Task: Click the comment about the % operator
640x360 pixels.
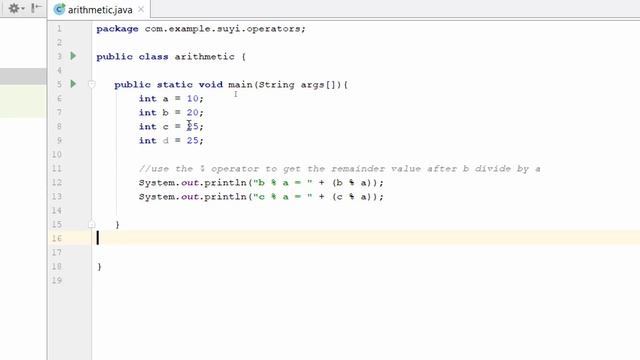Action: [x=340, y=169]
